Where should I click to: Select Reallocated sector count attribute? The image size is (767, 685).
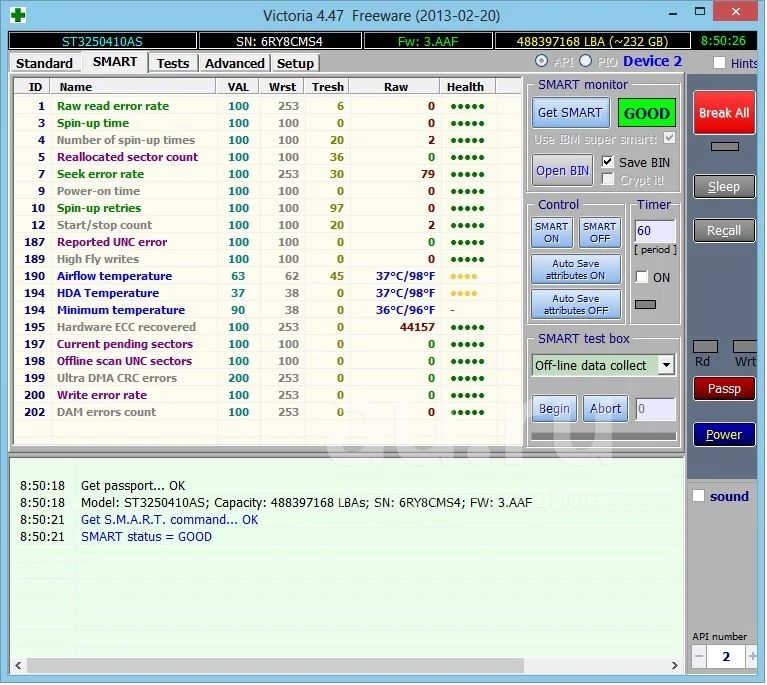[x=267, y=157]
